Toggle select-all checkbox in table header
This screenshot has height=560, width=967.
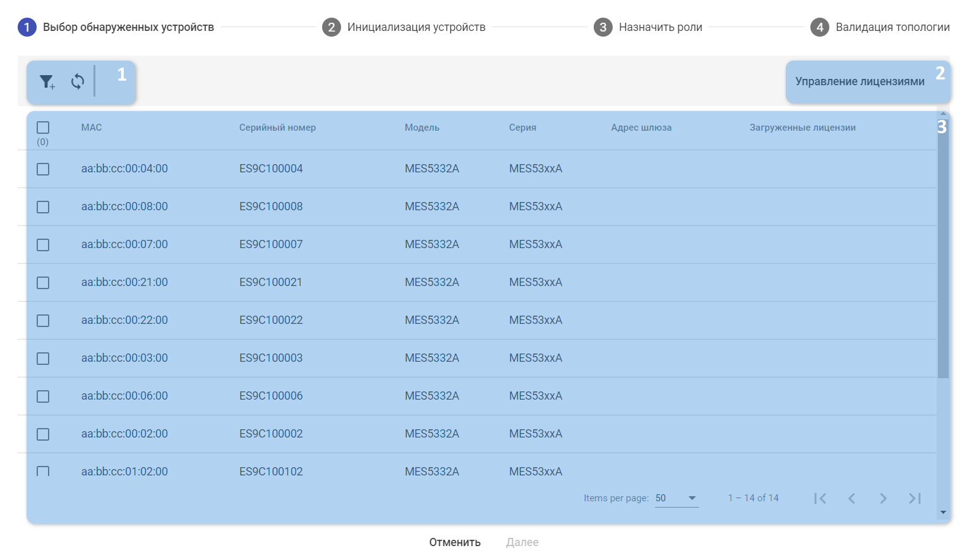(x=43, y=128)
